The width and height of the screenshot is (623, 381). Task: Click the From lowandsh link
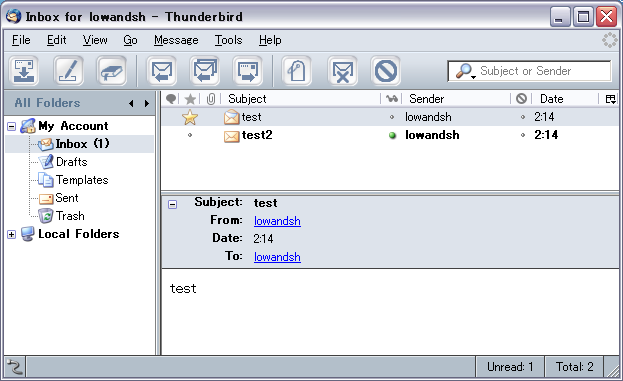277,221
